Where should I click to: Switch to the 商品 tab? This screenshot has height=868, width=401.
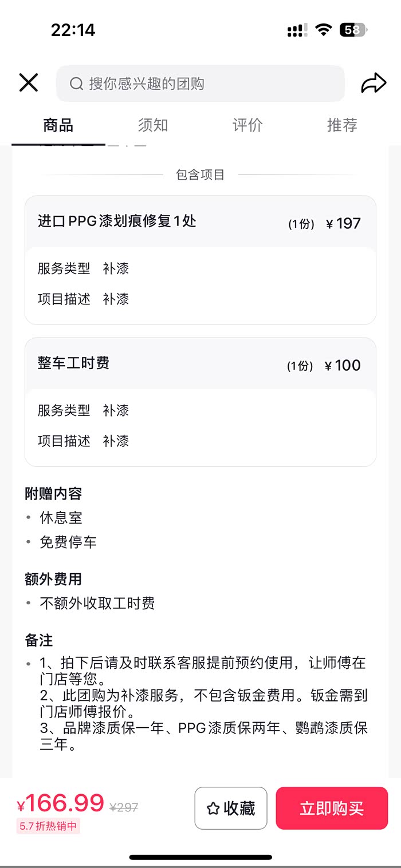[x=58, y=125]
